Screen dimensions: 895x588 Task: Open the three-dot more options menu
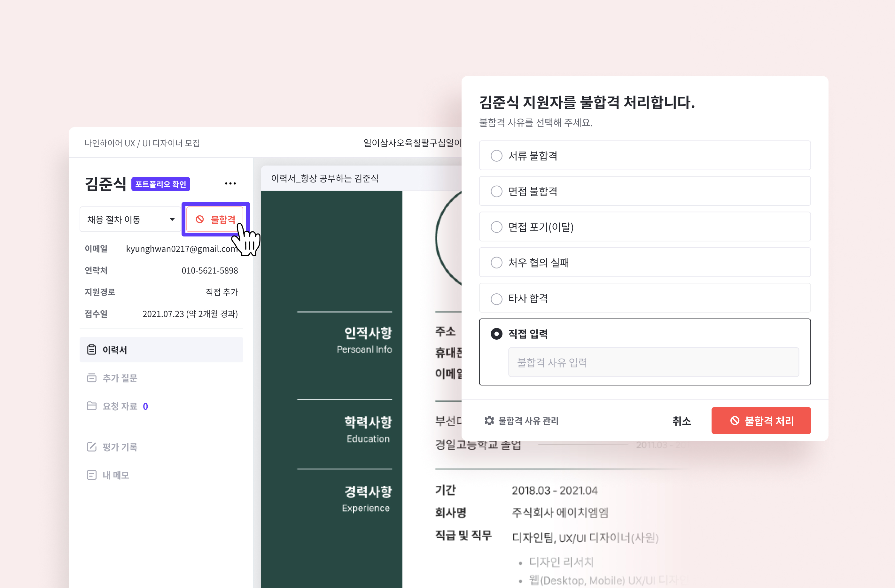tap(230, 183)
